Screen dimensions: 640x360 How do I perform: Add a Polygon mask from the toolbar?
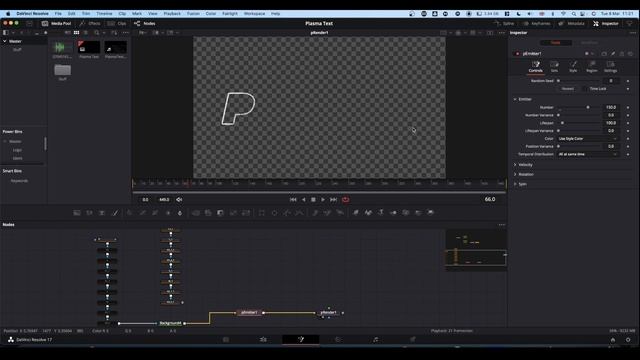point(287,213)
